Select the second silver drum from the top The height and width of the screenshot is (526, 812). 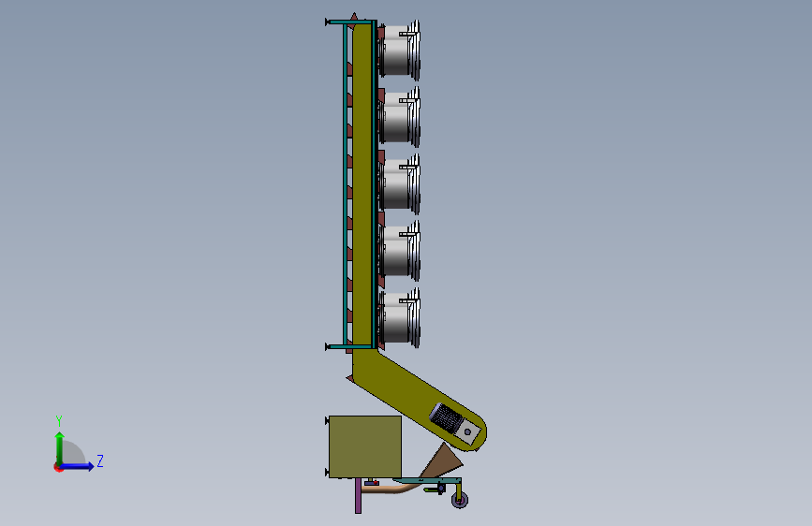[399, 118]
